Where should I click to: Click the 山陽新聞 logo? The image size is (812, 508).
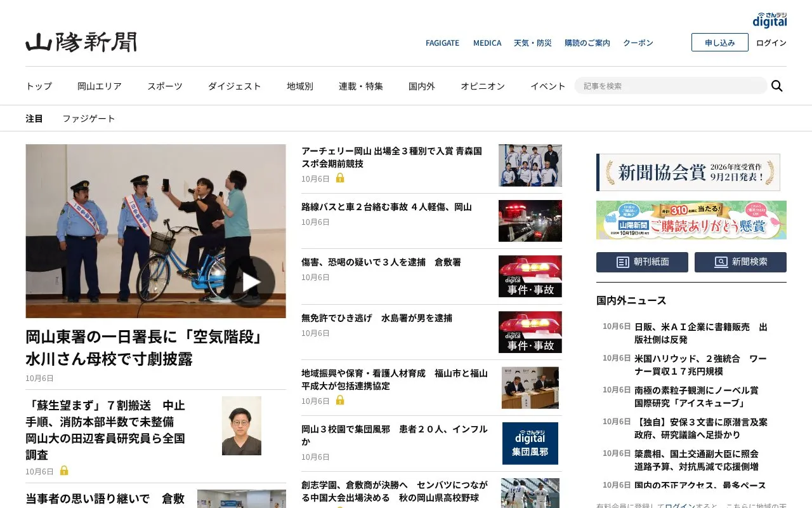coord(81,42)
